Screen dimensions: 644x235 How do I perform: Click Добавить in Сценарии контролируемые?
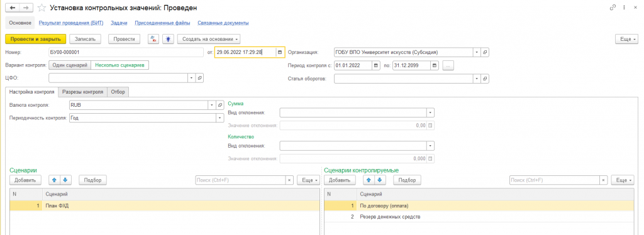[340, 180]
